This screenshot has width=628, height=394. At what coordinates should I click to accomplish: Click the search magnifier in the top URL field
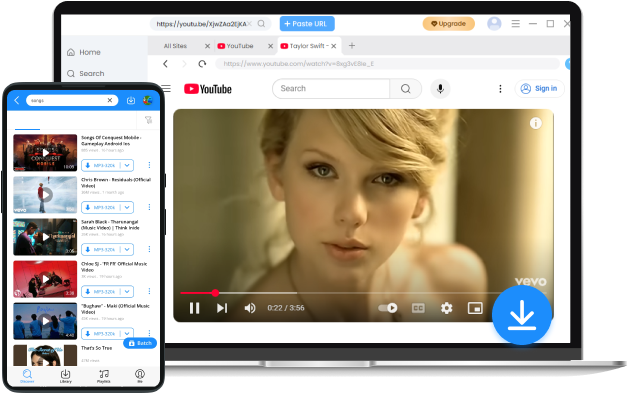(261, 24)
